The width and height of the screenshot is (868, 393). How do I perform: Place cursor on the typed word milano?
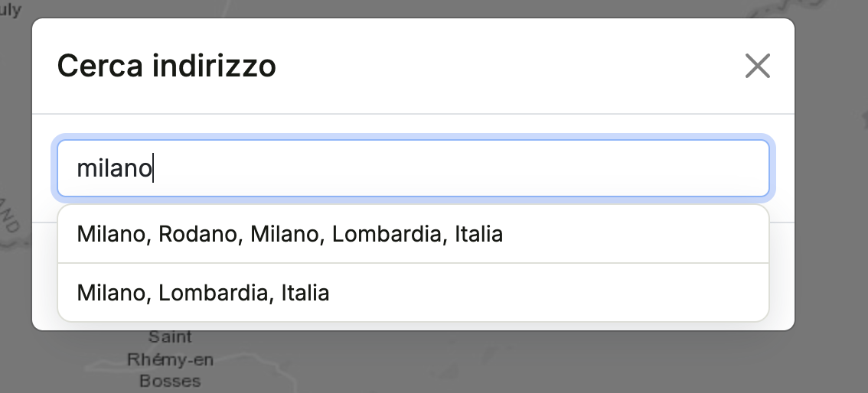tap(114, 168)
